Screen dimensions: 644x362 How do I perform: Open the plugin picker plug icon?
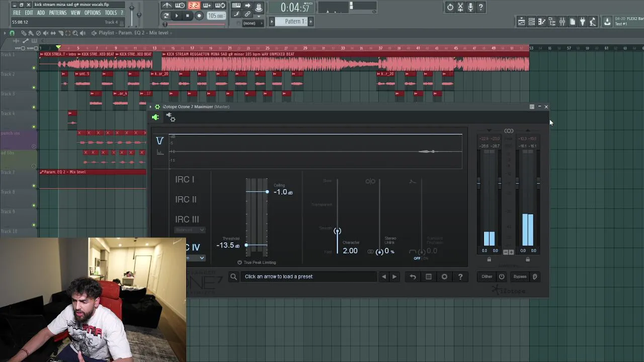pos(583,22)
